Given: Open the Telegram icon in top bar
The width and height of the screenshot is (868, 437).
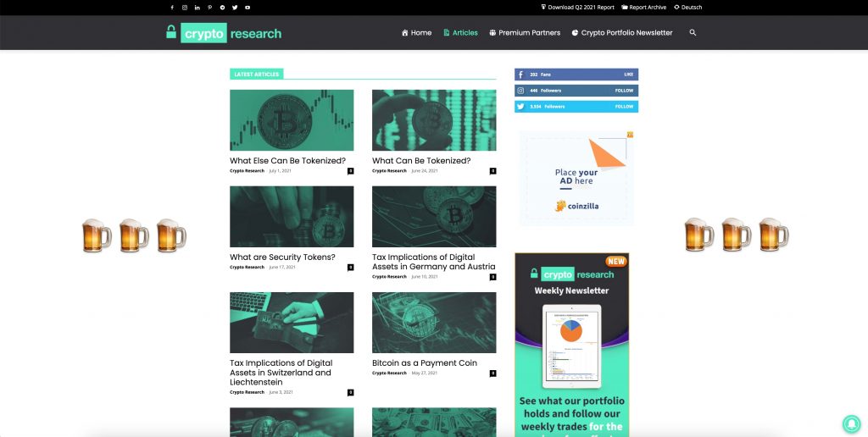Looking at the screenshot, I should [x=223, y=8].
